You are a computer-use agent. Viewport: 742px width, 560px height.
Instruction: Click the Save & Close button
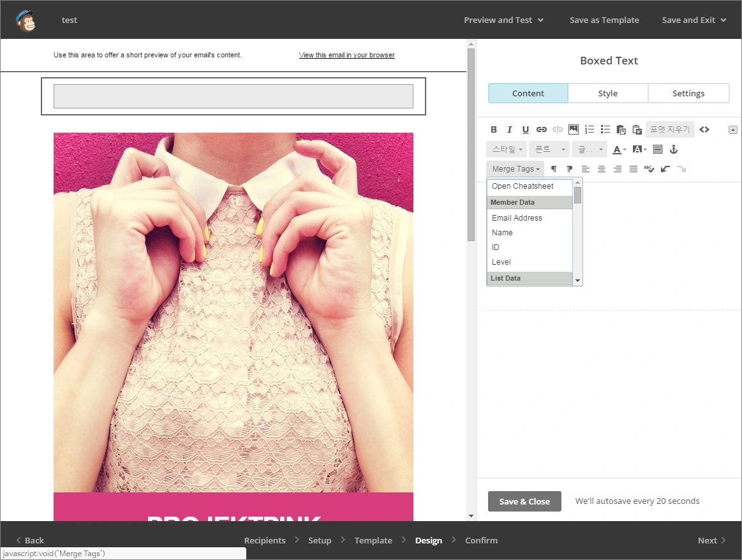(524, 501)
